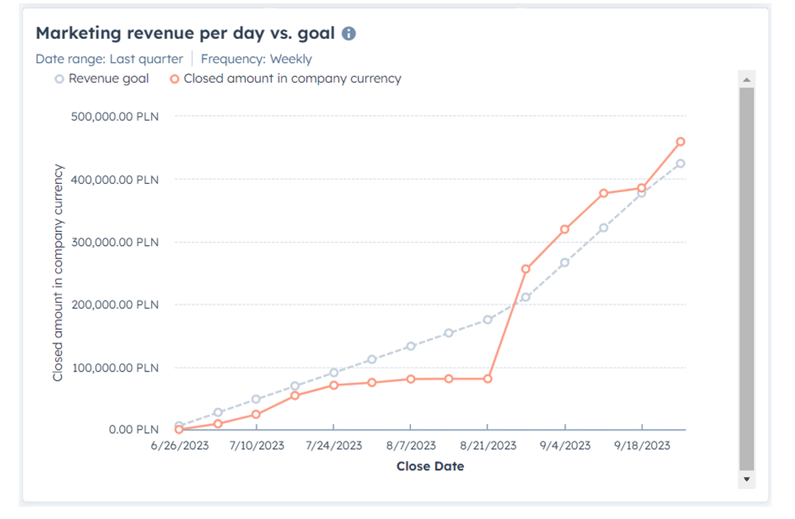The height and width of the screenshot is (519, 795).
Task: Click the 200,000.00 PLN axis label
Action: [115, 305]
